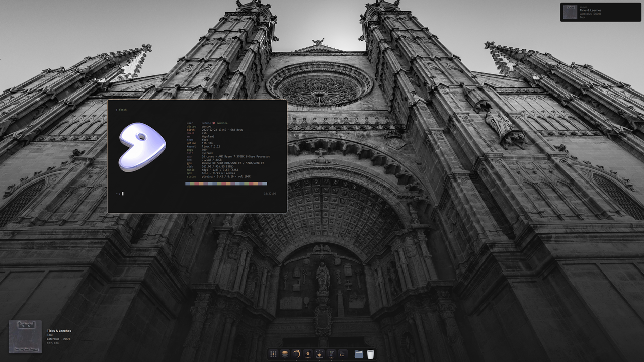
Task: Click the Radeon RX 5600 gpu line
Action: [x=233, y=163]
